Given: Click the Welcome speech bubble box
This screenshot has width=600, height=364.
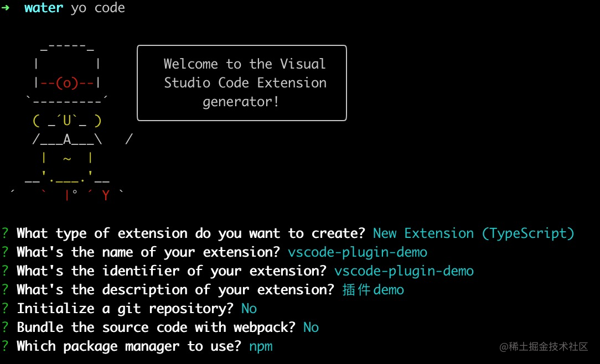Looking at the screenshot, I should [x=242, y=82].
